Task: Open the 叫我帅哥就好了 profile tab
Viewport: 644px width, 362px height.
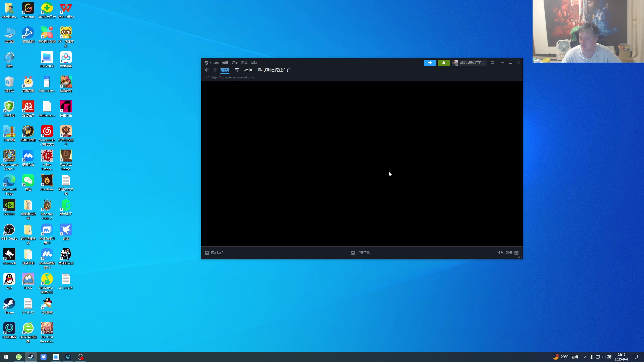Action: coord(274,70)
